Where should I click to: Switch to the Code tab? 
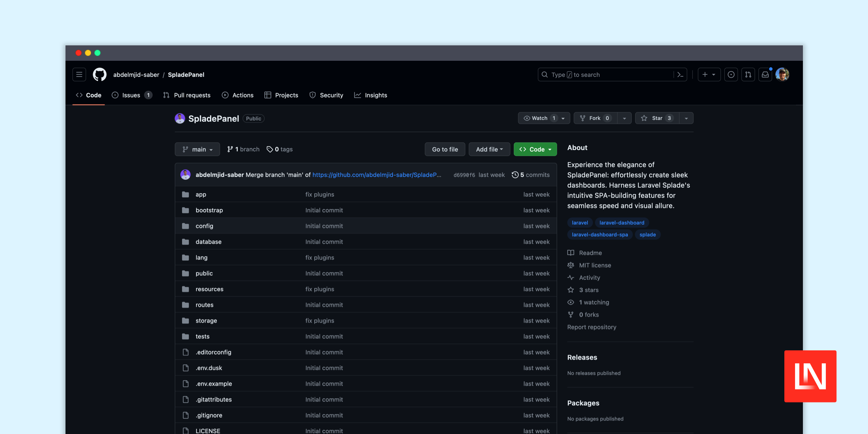89,95
